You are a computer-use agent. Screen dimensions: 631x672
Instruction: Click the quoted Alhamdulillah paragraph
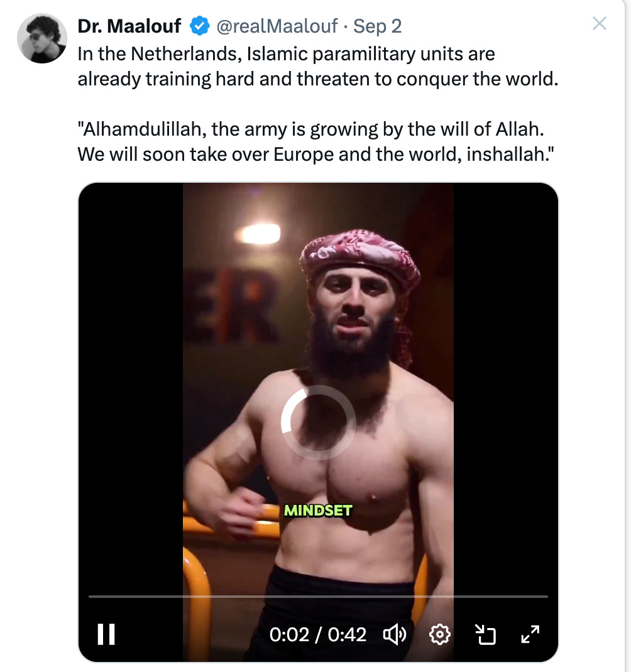click(315, 141)
